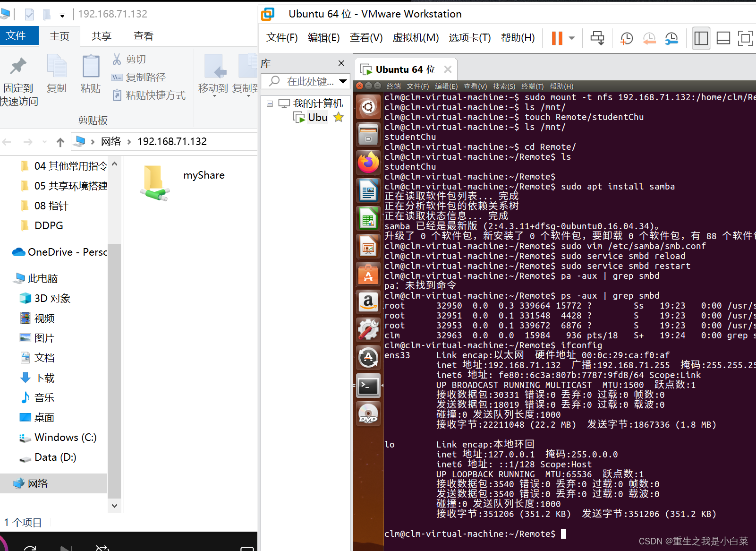
Task: Toggle the VMware thumbnail bar view
Action: (723, 38)
